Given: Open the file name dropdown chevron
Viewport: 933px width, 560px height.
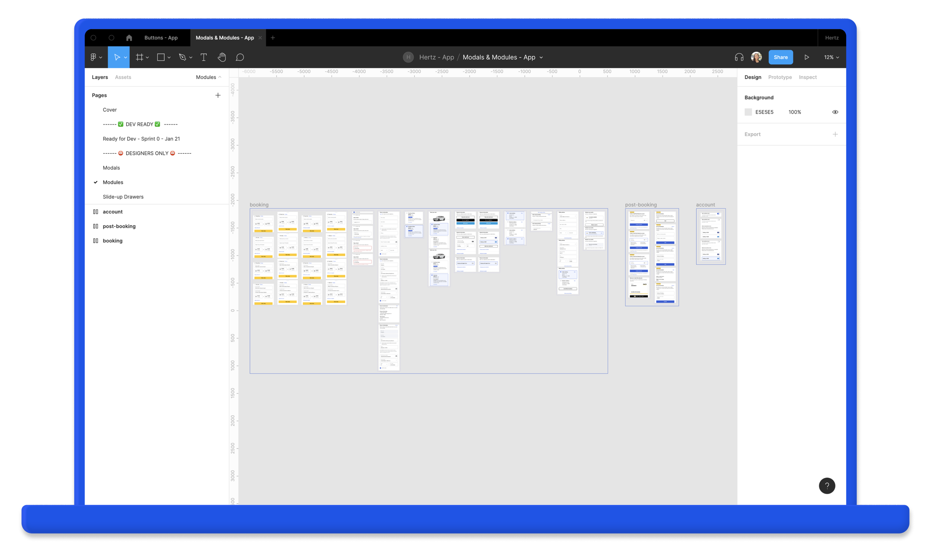Looking at the screenshot, I should pos(541,57).
